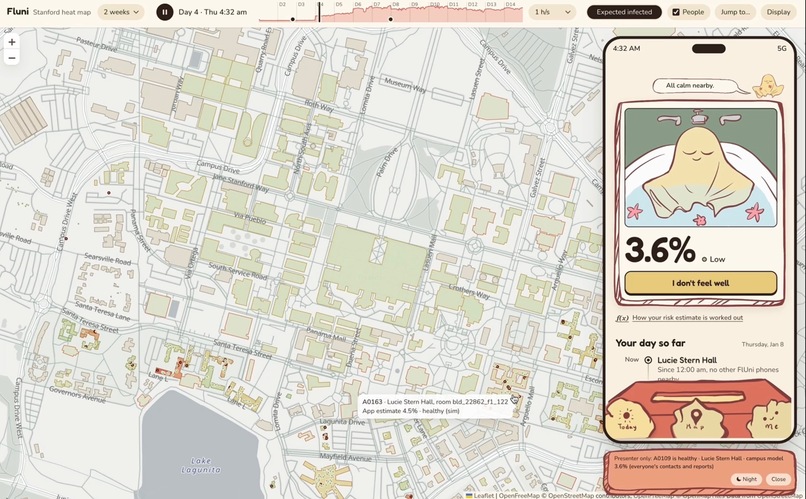Open the 2 weeks duration dropdown

pos(121,12)
